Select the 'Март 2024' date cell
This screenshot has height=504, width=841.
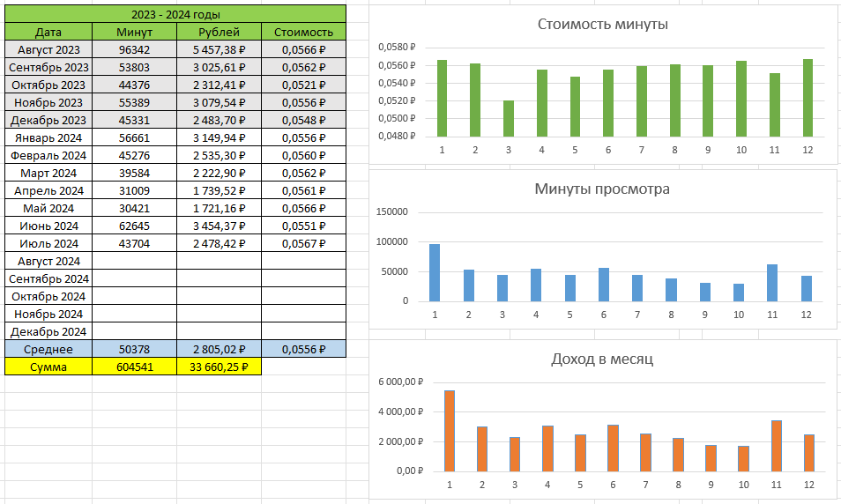[x=48, y=174]
